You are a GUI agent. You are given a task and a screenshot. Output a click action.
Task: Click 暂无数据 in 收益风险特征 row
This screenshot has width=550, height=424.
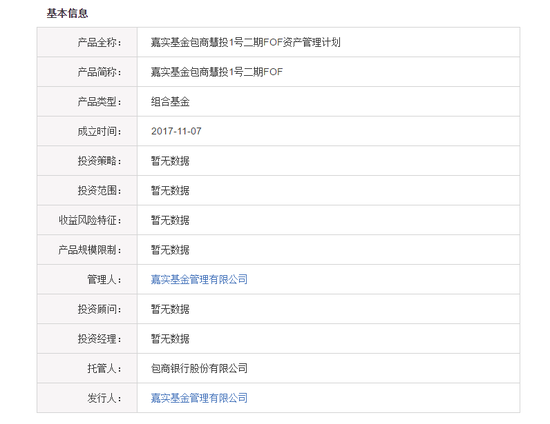coord(170,220)
